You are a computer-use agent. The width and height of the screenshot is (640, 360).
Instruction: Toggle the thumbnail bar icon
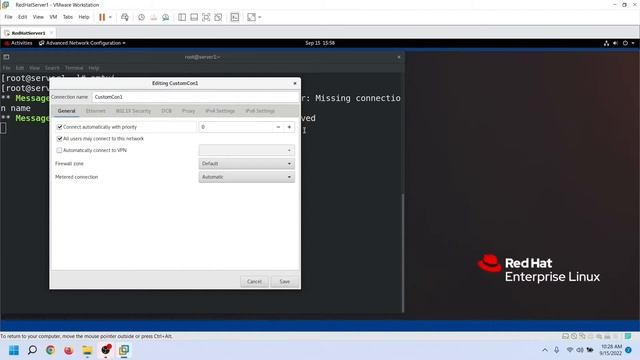pos(194,17)
